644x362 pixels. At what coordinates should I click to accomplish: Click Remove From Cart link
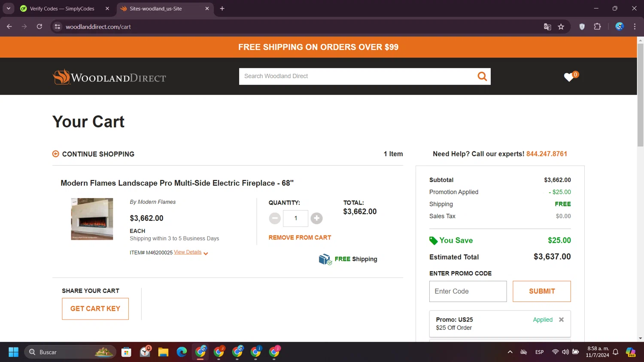(300, 238)
